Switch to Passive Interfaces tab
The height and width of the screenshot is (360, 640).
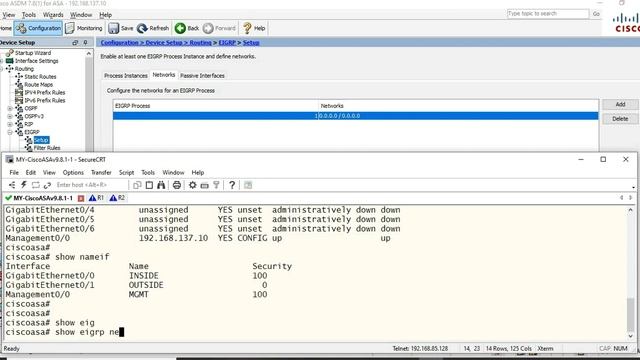(202, 76)
